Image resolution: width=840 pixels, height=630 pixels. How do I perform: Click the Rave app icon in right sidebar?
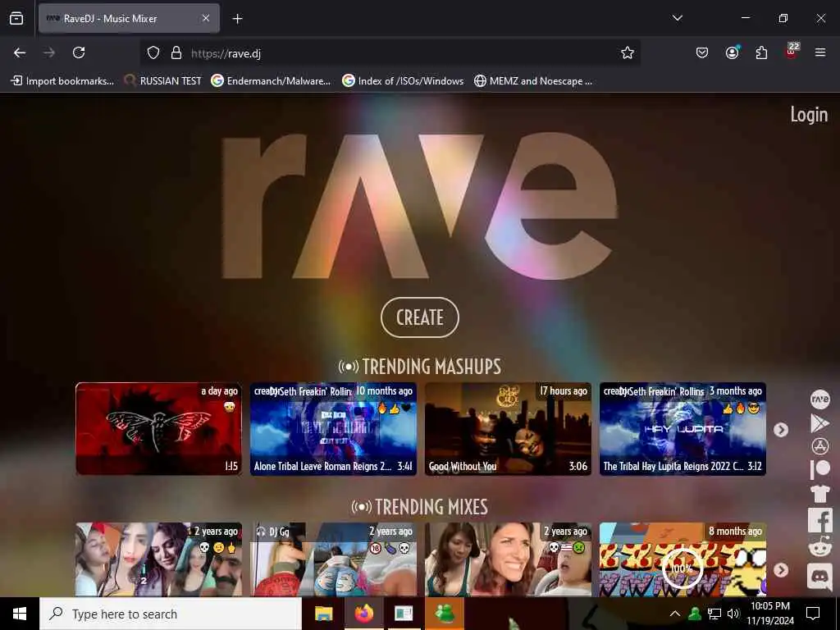[x=819, y=399]
